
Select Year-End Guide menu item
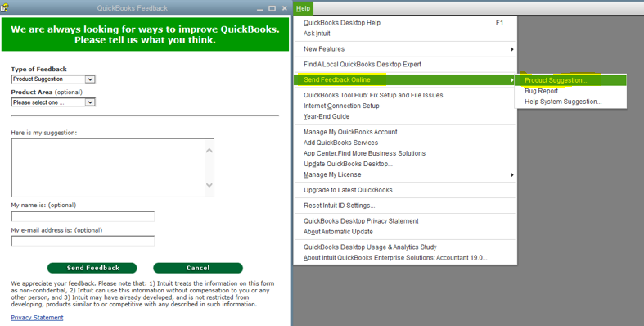point(405,117)
